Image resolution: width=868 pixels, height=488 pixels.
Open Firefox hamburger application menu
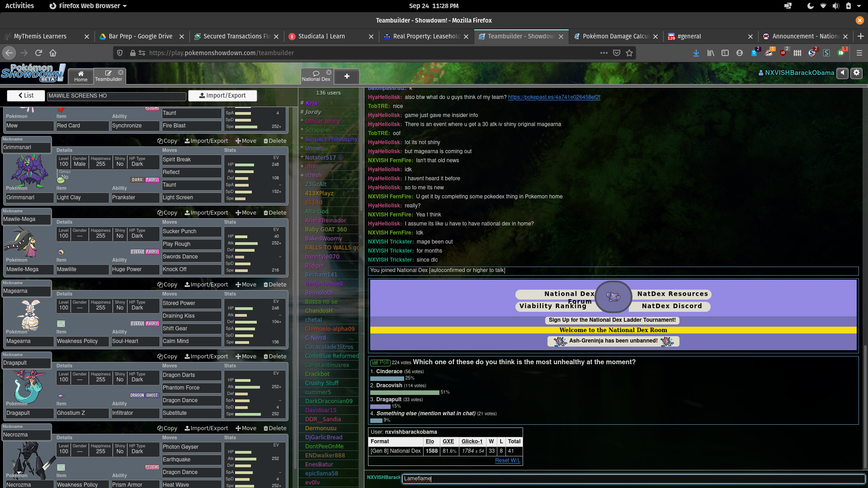click(x=859, y=53)
